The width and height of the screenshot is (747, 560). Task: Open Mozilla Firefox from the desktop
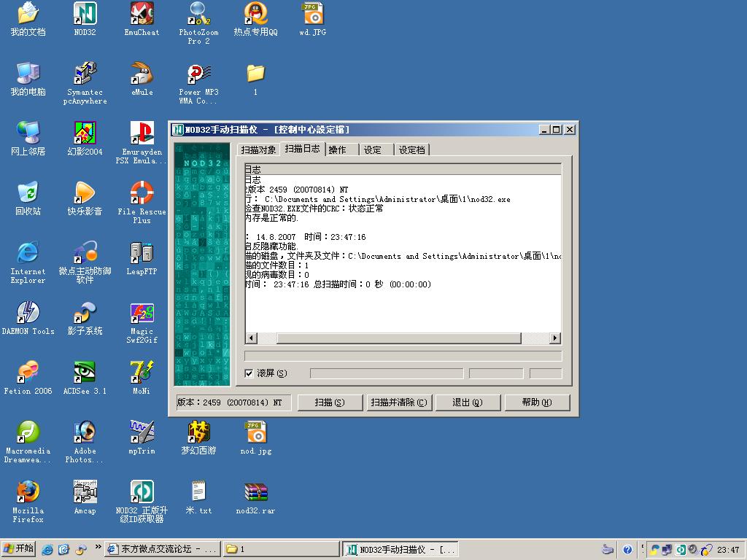(x=28, y=502)
